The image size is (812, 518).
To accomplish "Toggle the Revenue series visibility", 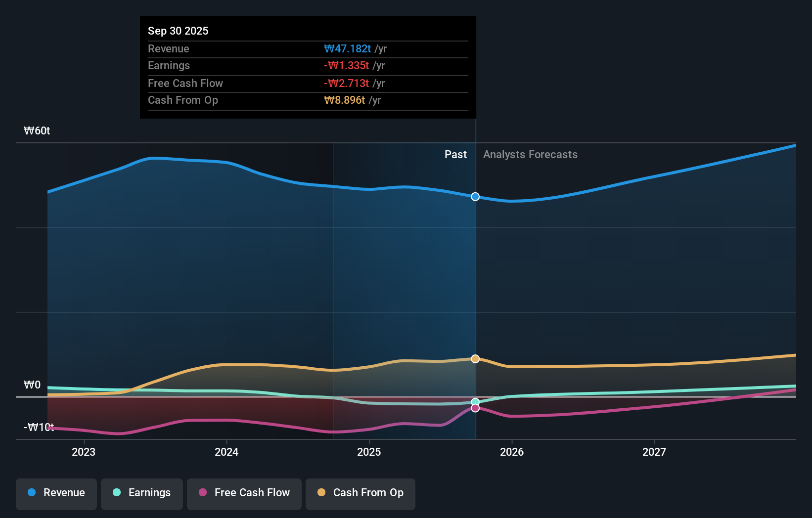I will tap(56, 493).
